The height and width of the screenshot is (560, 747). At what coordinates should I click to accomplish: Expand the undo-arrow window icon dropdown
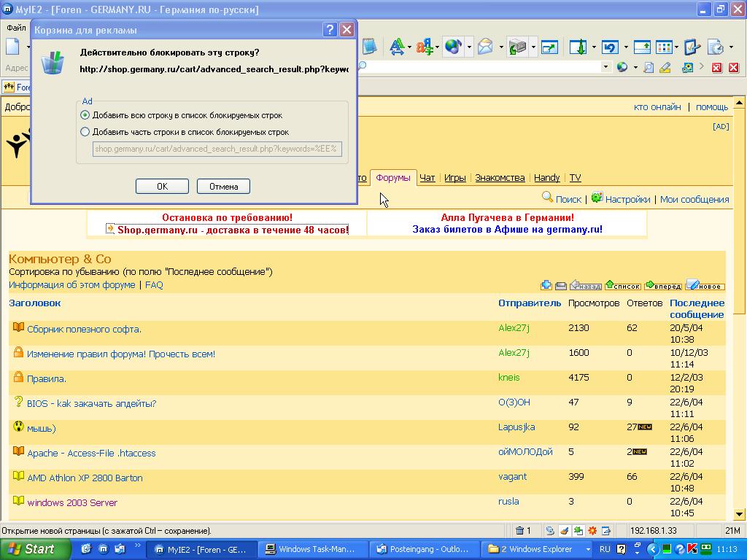click(625, 47)
